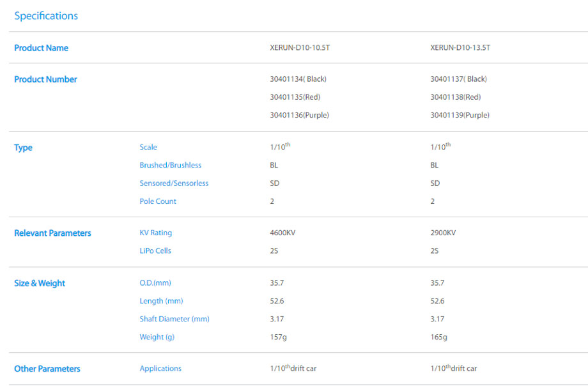Click the Specifications heading
The height and width of the screenshot is (386, 588).
[46, 16]
